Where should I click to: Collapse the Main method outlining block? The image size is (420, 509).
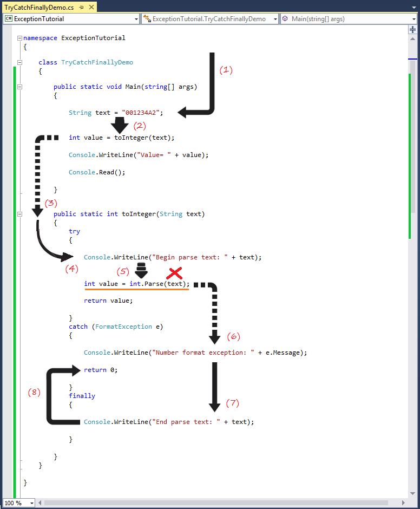[x=20, y=87]
